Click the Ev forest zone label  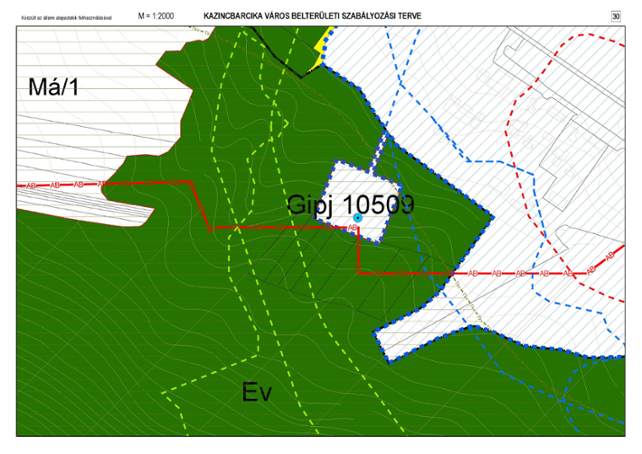[x=257, y=390]
